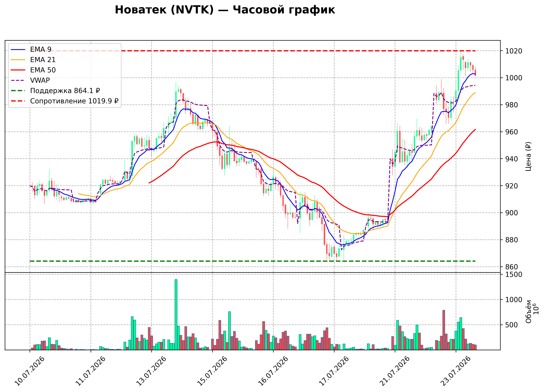
Task: Click the "21.07.2026" date label
Action: click(x=395, y=371)
